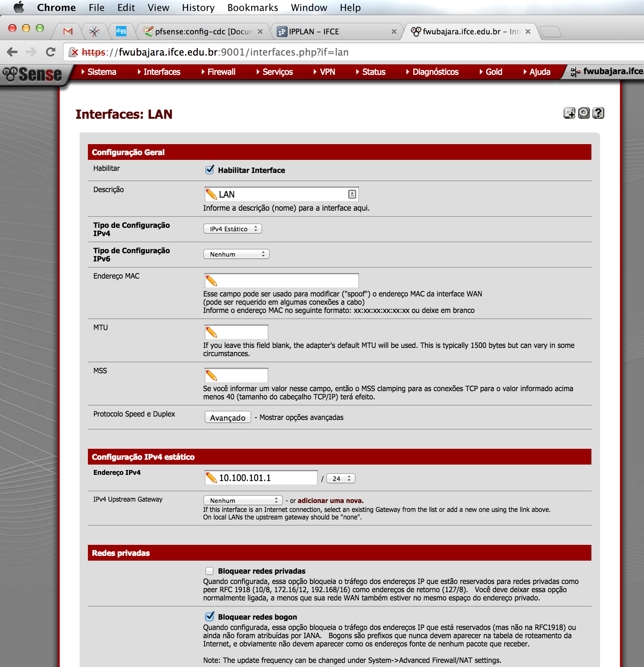Screen dimensions: 644x667
Task: Open the Apple menu
Action: coord(19,7)
